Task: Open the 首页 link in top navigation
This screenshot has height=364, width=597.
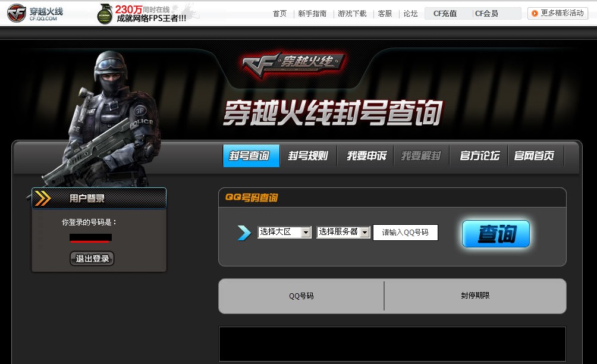Action: [279, 14]
